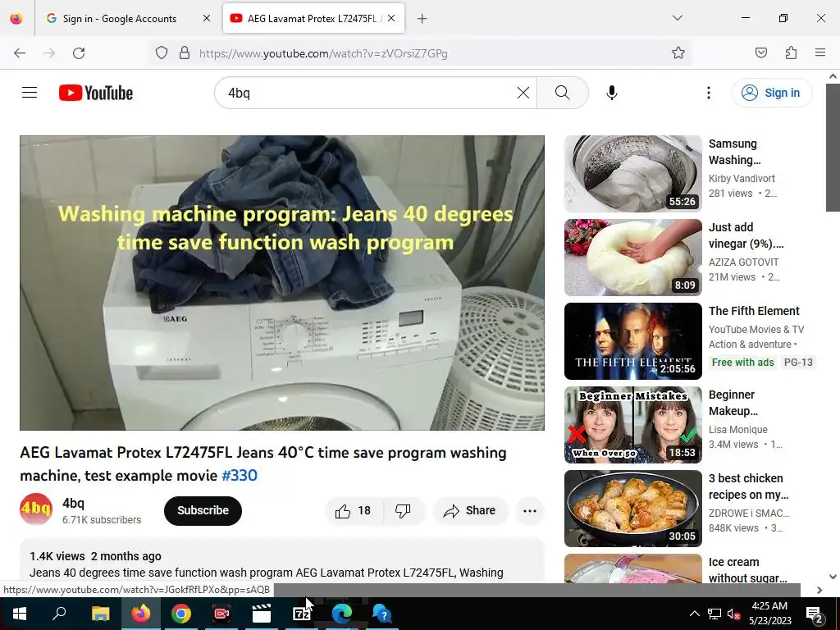Image resolution: width=840 pixels, height=630 pixels.
Task: Select the AEG Lavamat Protex tab
Action: click(x=313, y=19)
